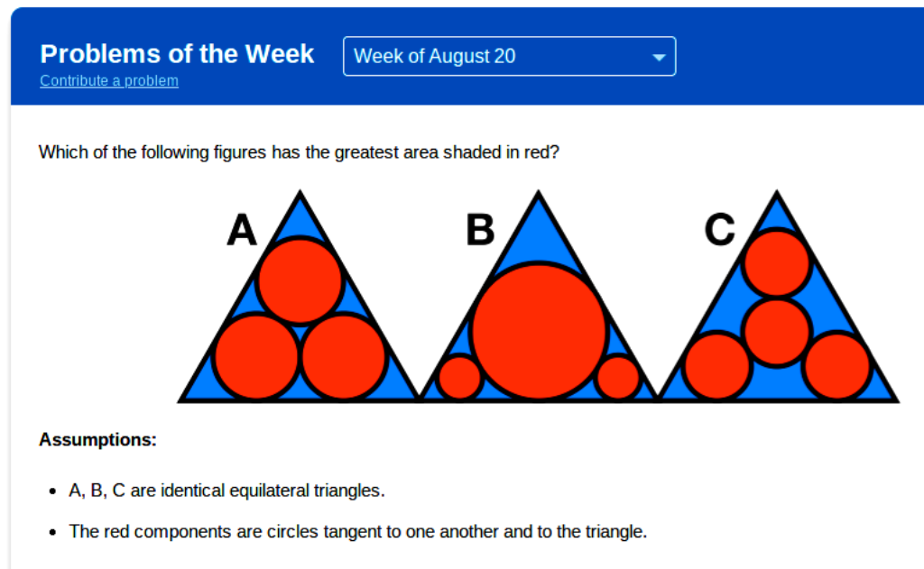Click the bottom-left red circle in triangle C
The height and width of the screenshot is (569, 924).
click(x=717, y=366)
